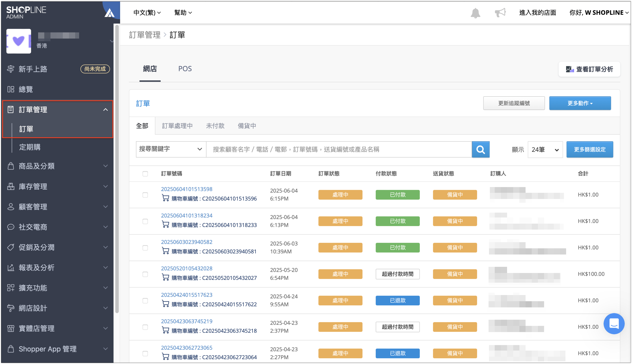The height and width of the screenshot is (364, 632).
Task: Click cart icon for C20250604101513596
Action: pos(165,198)
